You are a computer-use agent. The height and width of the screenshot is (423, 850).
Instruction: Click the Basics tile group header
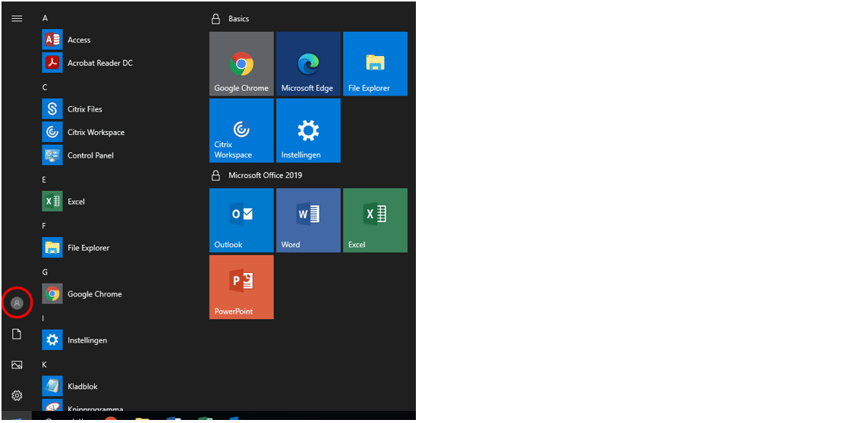tap(239, 18)
